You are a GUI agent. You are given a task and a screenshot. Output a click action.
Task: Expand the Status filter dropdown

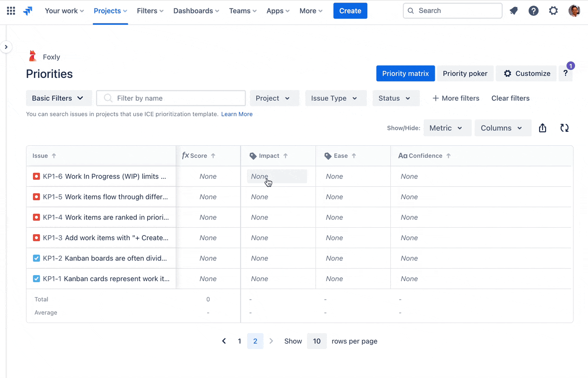(x=396, y=98)
